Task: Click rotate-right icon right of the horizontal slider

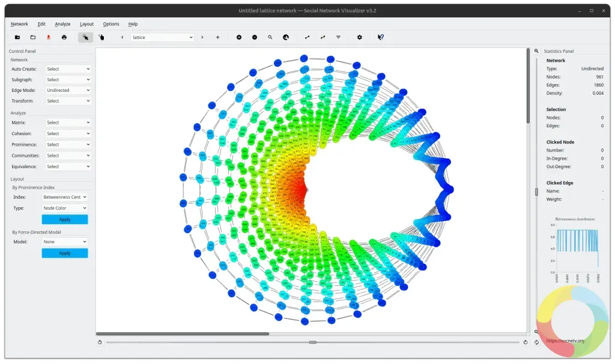Action: pos(526,342)
